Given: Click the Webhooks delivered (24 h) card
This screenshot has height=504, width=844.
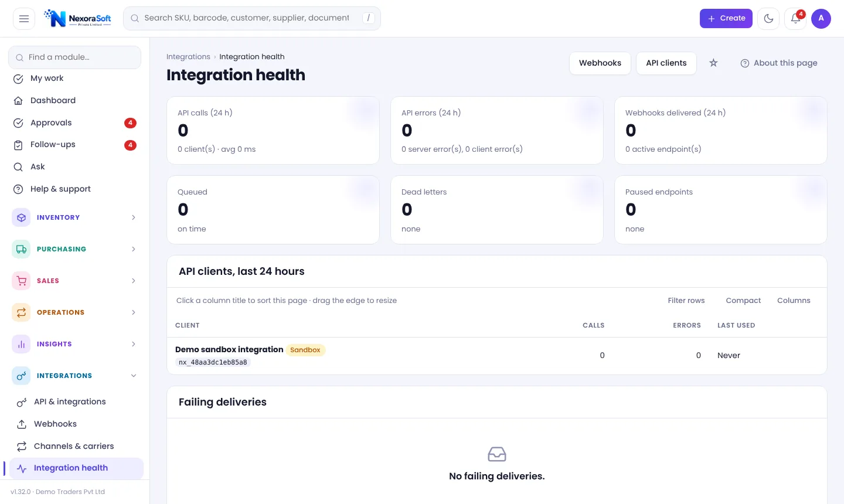Looking at the screenshot, I should click(721, 131).
